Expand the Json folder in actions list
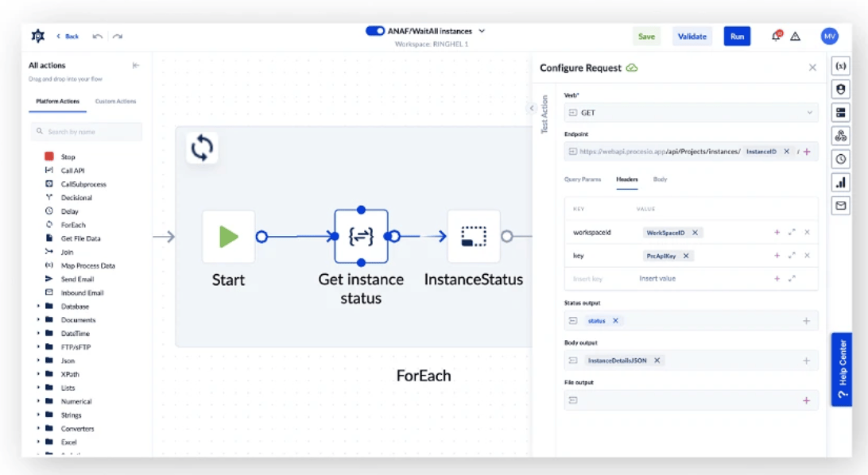This screenshot has height=475, width=868. [x=38, y=361]
